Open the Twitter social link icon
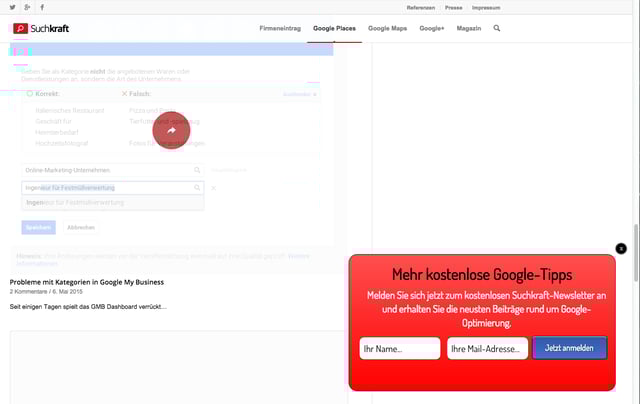 coord(13,7)
